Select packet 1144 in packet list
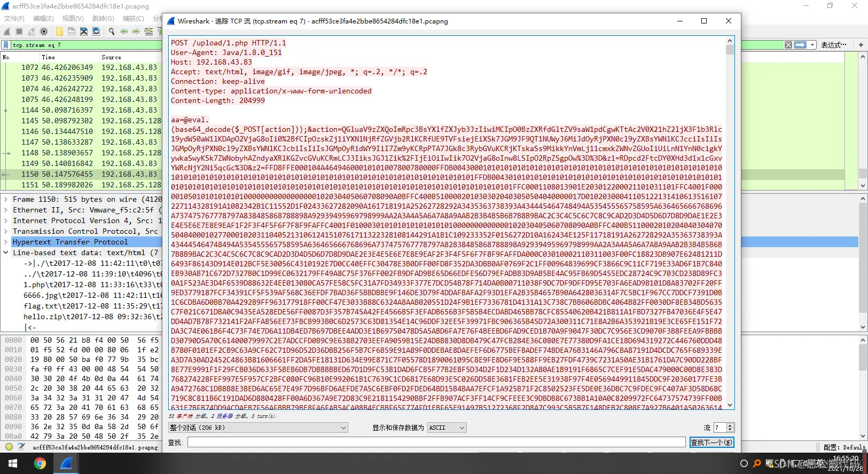Screen dimensions: 868x474 (x=81, y=110)
